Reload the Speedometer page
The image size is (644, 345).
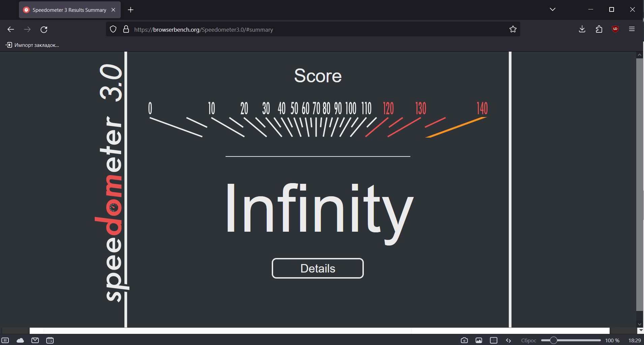coord(44,29)
